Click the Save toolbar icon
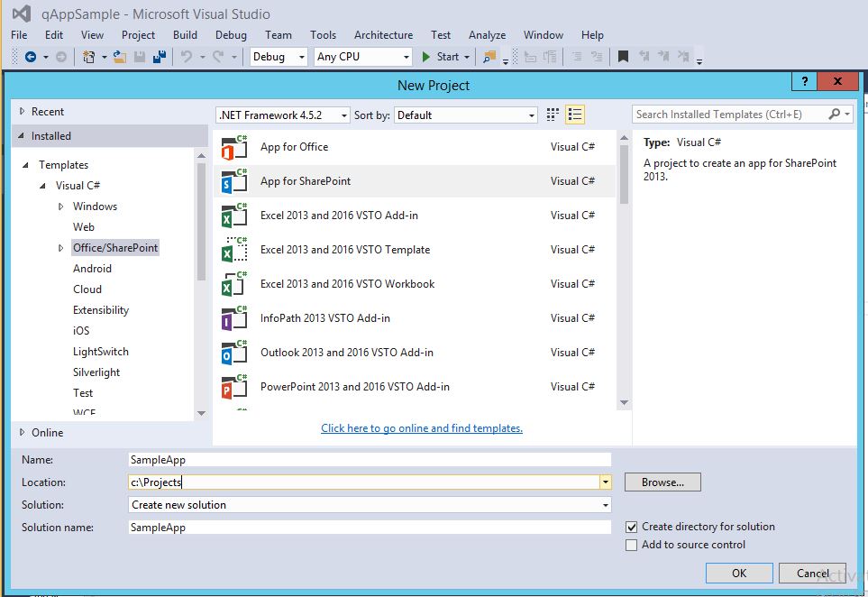This screenshot has height=597, width=868. [x=140, y=57]
